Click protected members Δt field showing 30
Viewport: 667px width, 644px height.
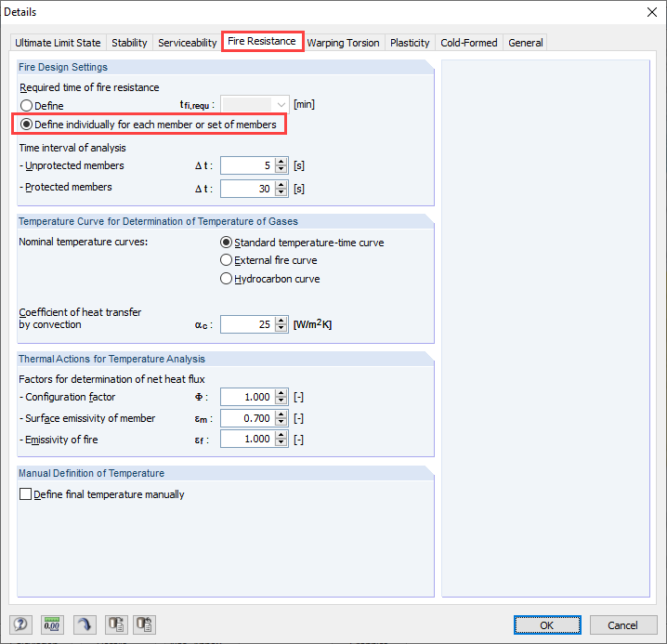coord(248,189)
